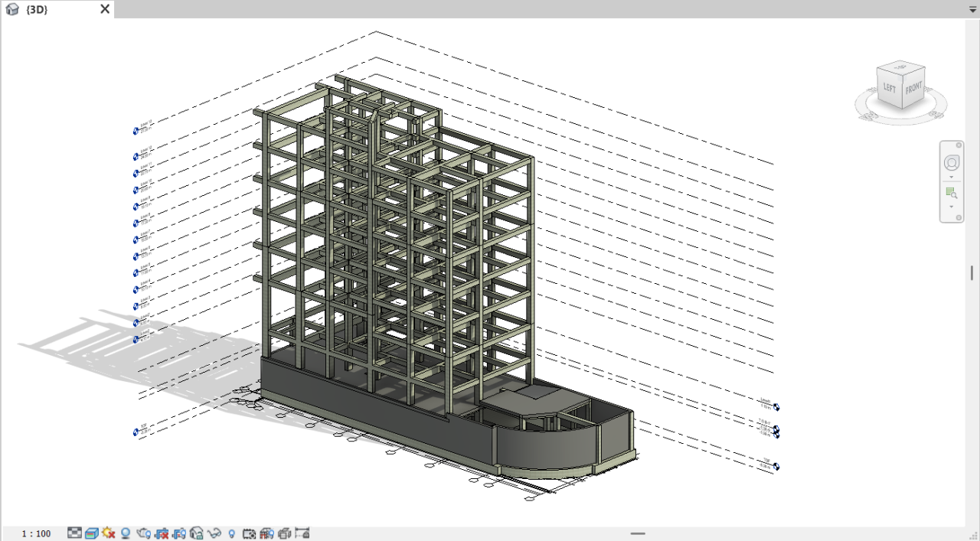Viewport: 980px width, 541px height.
Task: Toggle the Crop View icon
Action: point(162,533)
